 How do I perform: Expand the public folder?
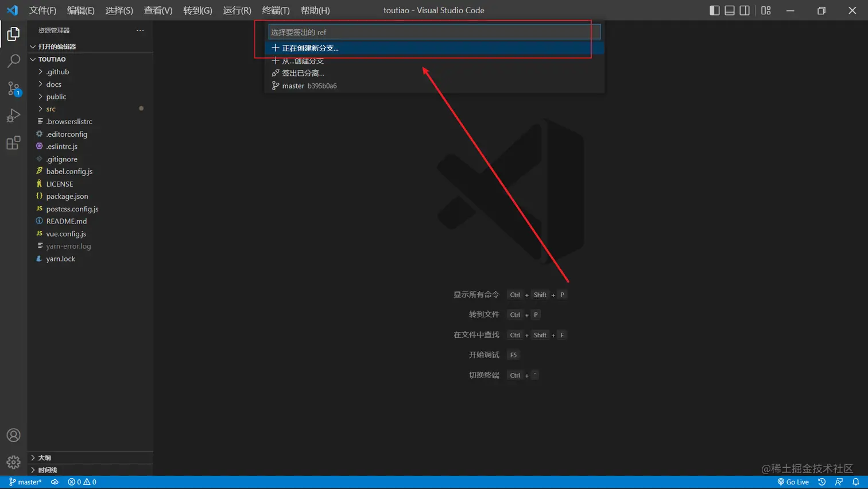click(90, 97)
